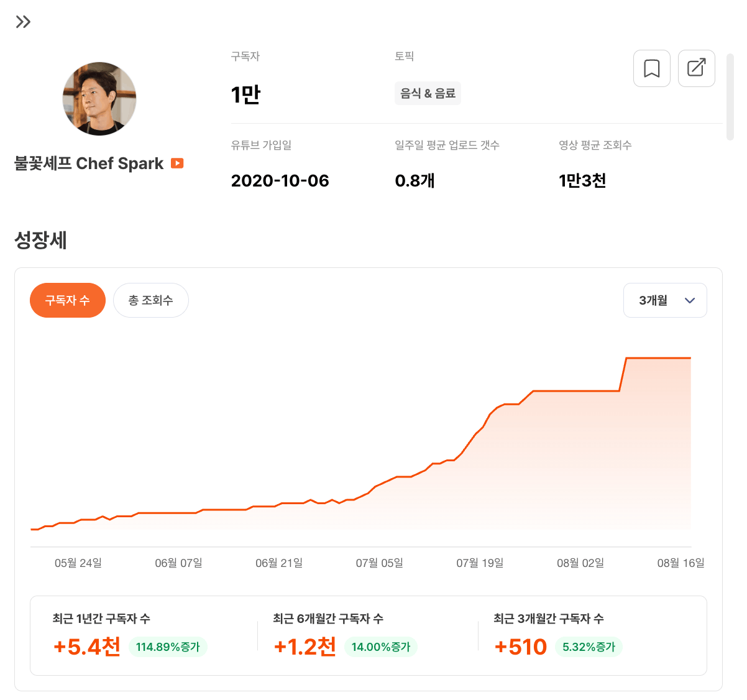Collapse the panel with double chevron icon
Viewport: 747px width, 700px height.
click(23, 22)
